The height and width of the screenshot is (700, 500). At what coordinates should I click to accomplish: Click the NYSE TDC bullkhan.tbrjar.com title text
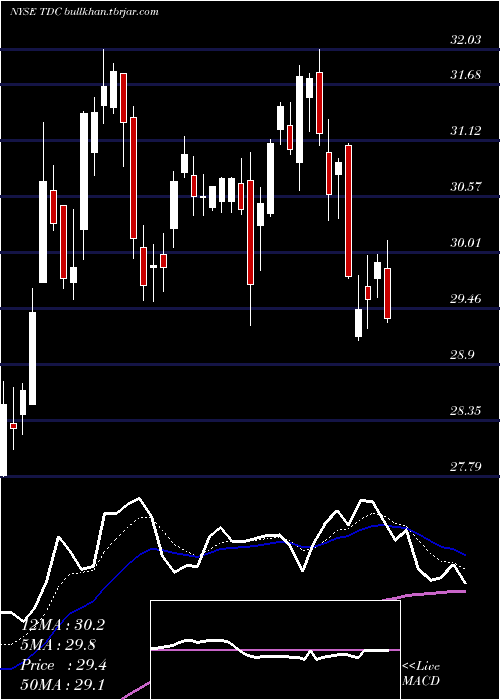click(x=84, y=12)
